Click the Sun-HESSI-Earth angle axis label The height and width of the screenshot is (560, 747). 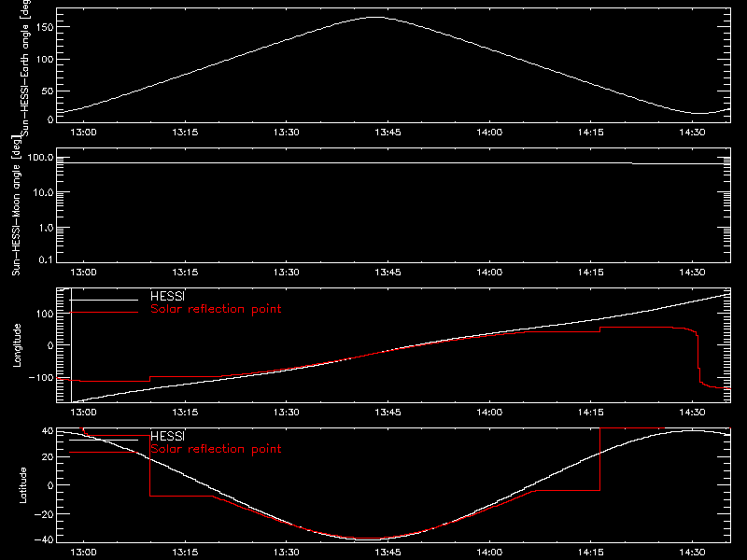pyautogui.click(x=25, y=68)
